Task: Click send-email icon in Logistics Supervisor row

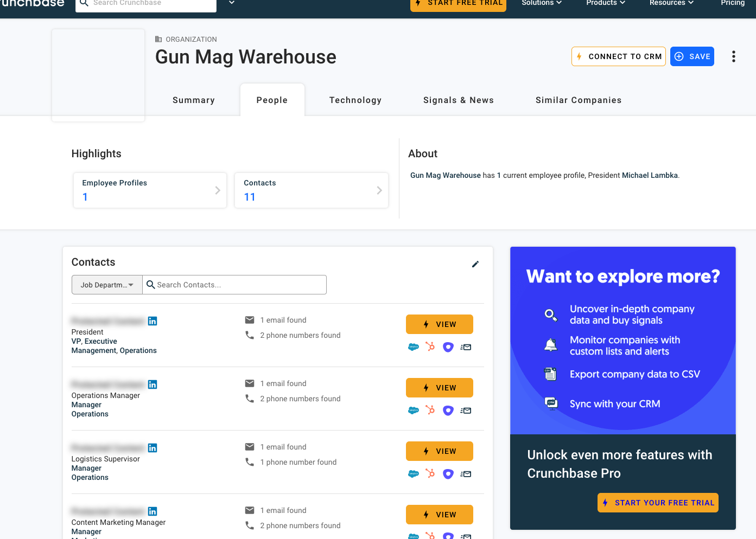Action: [x=466, y=474]
